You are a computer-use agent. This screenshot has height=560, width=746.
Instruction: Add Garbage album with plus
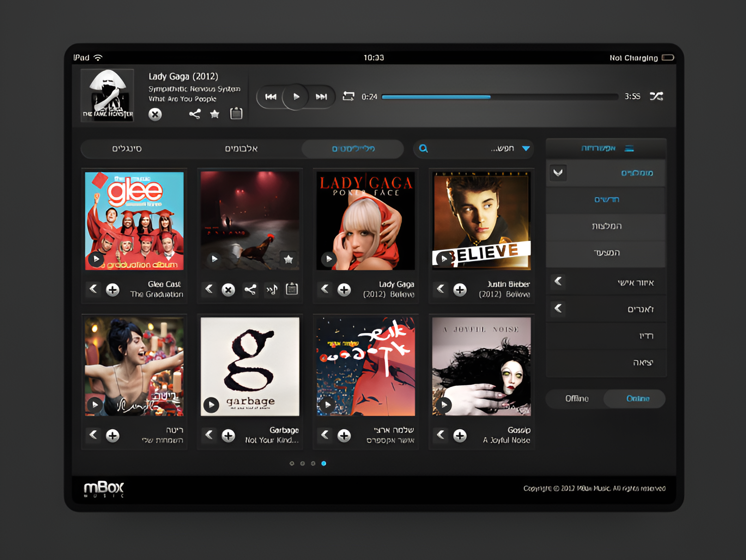pos(228,436)
